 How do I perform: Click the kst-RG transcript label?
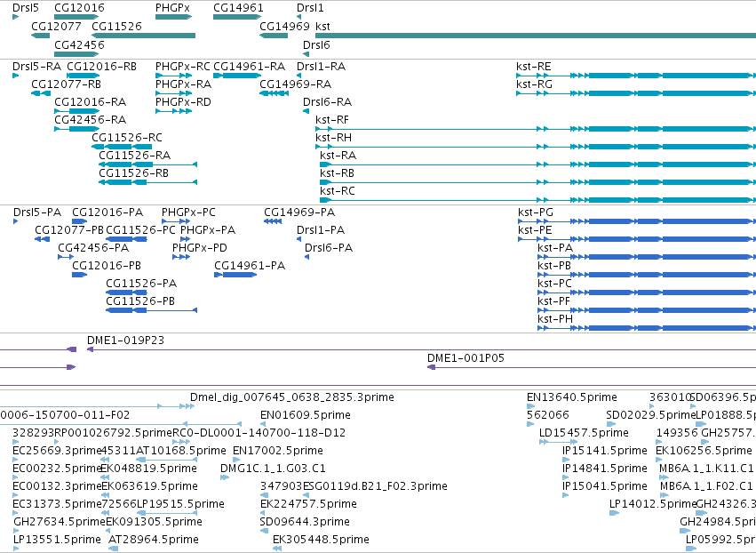click(534, 84)
